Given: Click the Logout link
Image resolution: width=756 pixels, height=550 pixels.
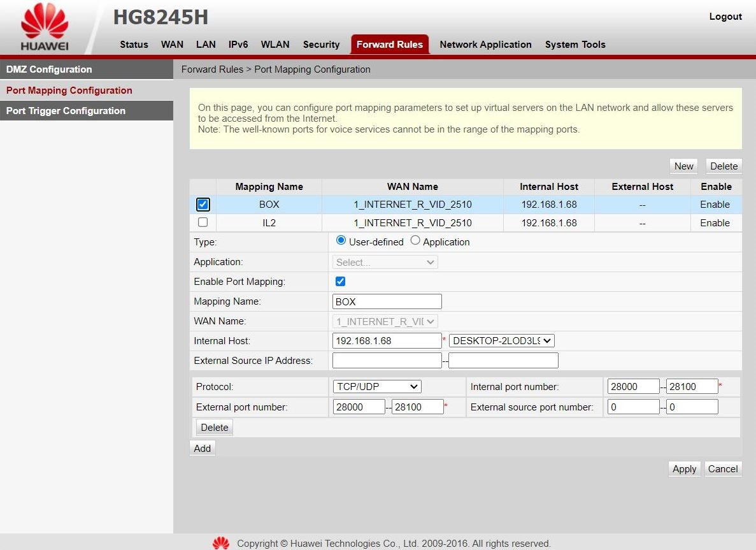Looking at the screenshot, I should pos(725,17).
